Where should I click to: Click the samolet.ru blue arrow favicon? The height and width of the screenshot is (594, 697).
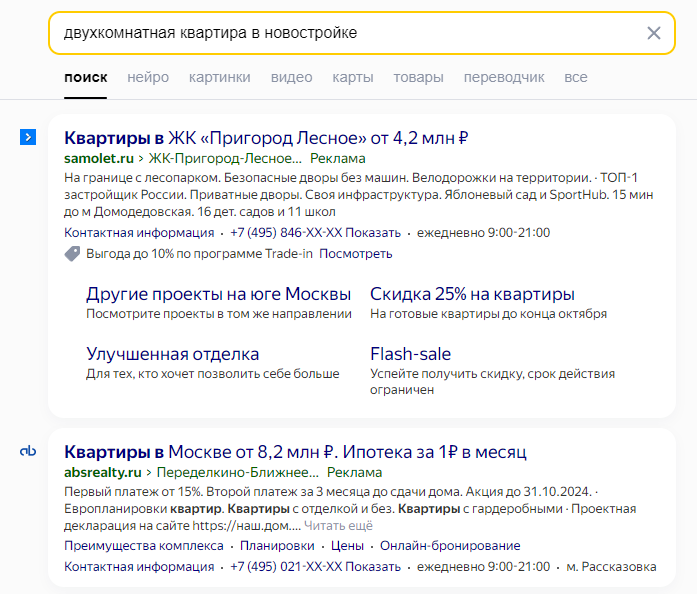pyautogui.click(x=28, y=137)
